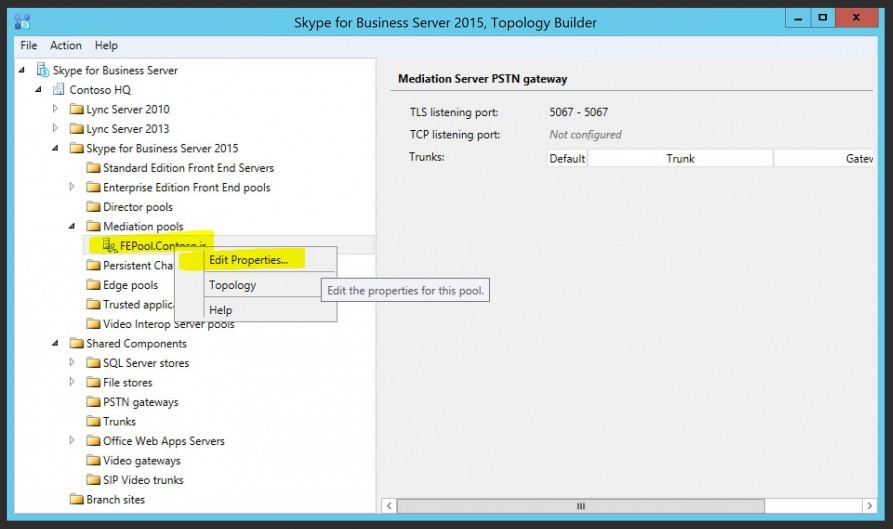Image resolution: width=893 pixels, height=529 pixels.
Task: Expand the Lync Server 2013 node
Action: point(55,128)
